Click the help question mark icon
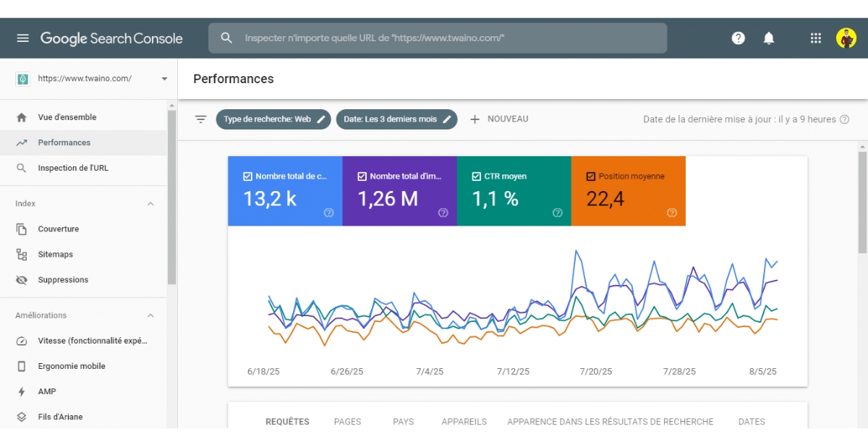Image resolution: width=868 pixels, height=434 pixels. click(738, 38)
